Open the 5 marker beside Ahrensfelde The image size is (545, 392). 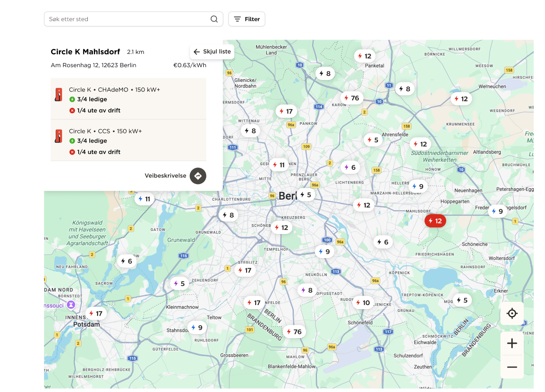(x=373, y=140)
